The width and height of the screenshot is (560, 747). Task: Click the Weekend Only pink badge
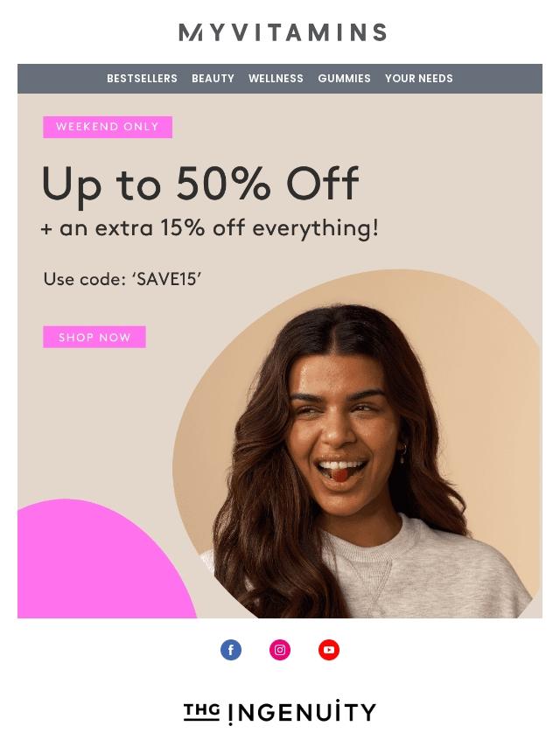pyautogui.click(x=108, y=127)
